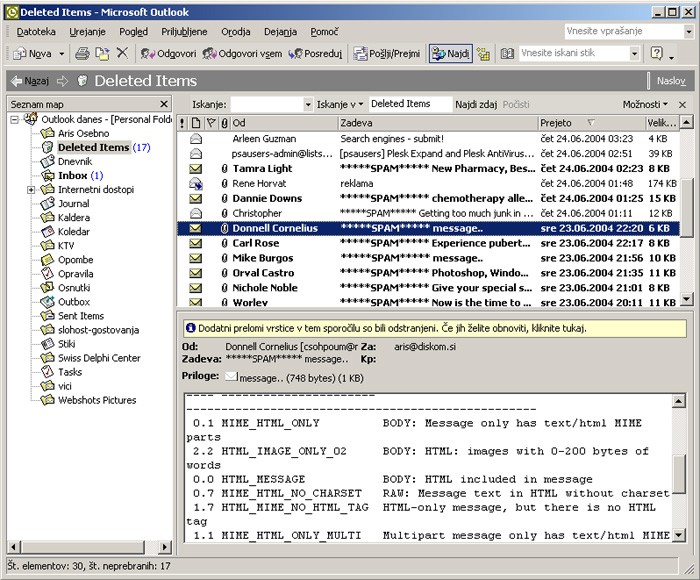Toggle the Najdi find pane button
The image size is (700, 580).
(451, 53)
